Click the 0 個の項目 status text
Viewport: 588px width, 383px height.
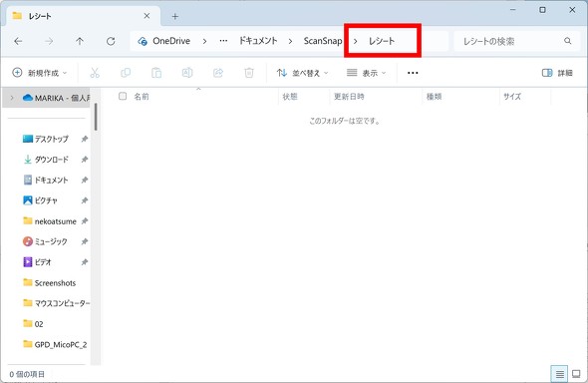point(27,374)
